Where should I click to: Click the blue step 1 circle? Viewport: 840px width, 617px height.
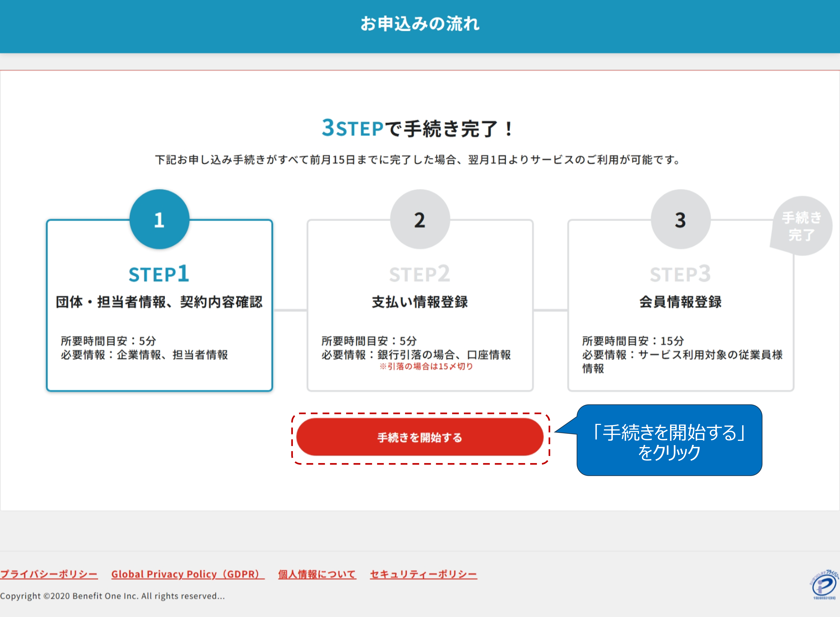click(x=159, y=219)
